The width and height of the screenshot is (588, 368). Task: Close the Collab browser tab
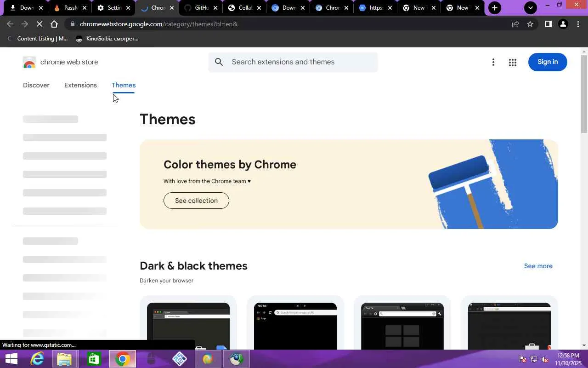[259, 8]
